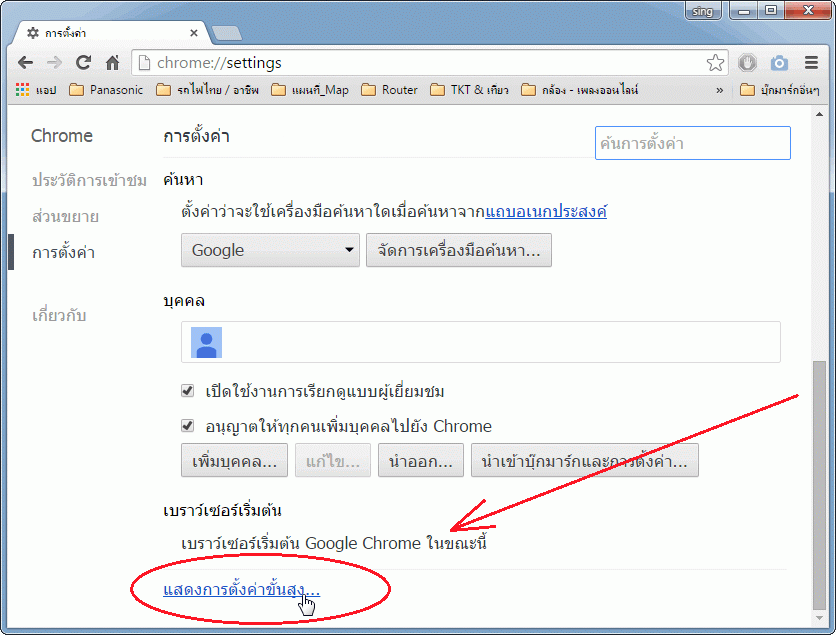The width and height of the screenshot is (836, 635).
Task: Click the default browser status text
Action: coord(334,543)
